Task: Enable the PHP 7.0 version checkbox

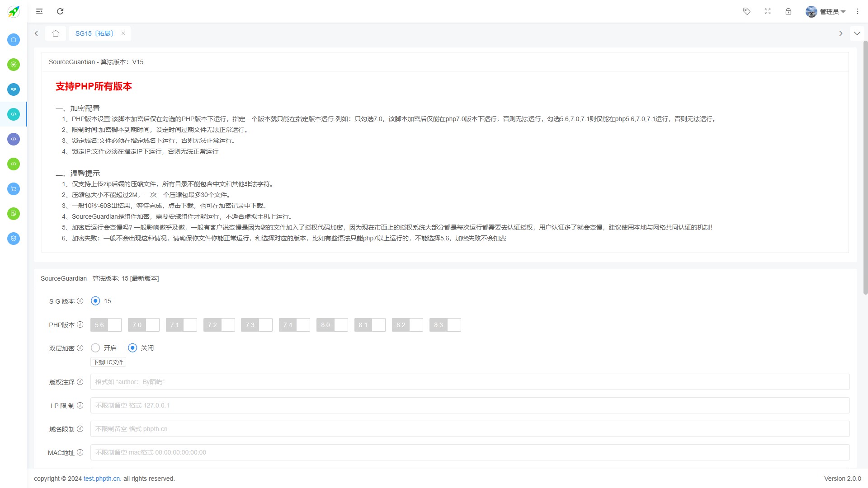Action: pyautogui.click(x=153, y=324)
